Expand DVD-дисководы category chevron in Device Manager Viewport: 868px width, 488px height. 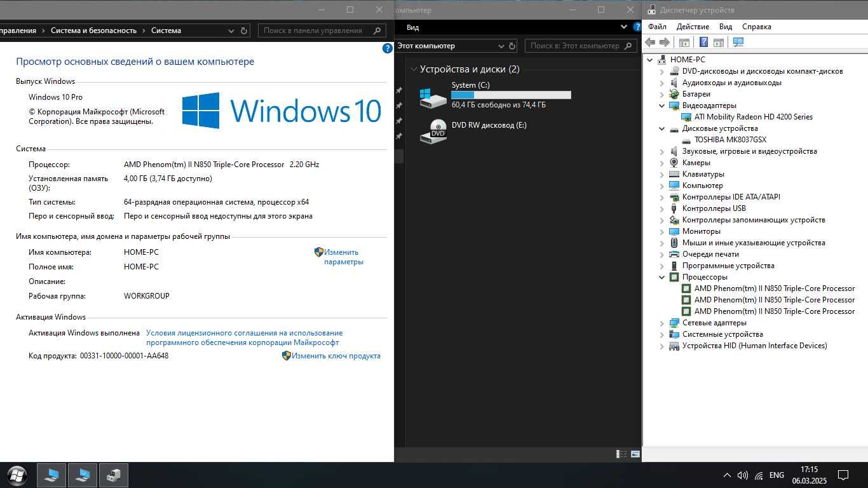(x=662, y=71)
